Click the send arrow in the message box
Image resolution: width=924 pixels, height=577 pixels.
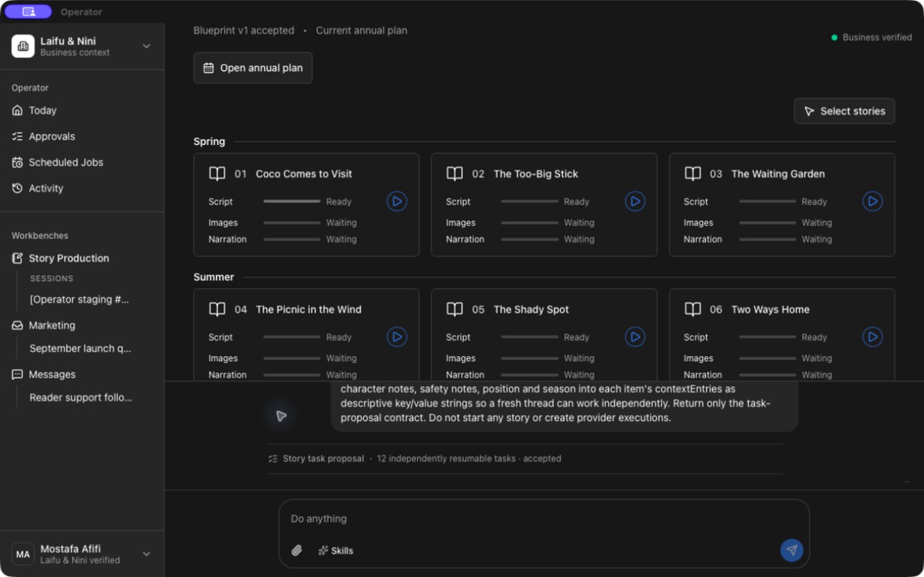(x=792, y=550)
